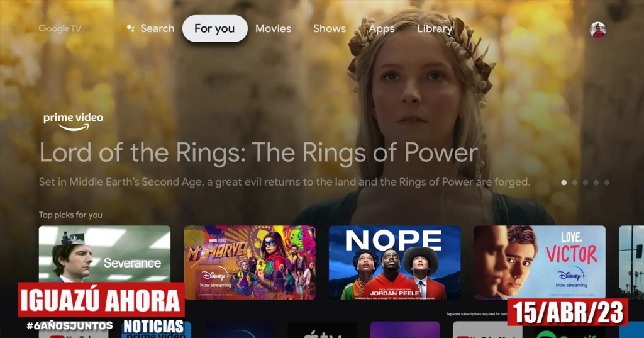Go to the Shows tab

click(330, 28)
